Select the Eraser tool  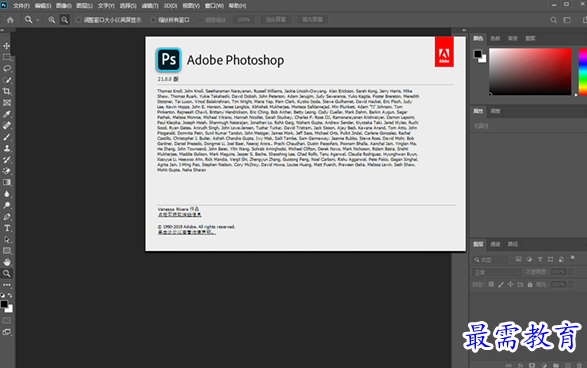click(x=7, y=171)
